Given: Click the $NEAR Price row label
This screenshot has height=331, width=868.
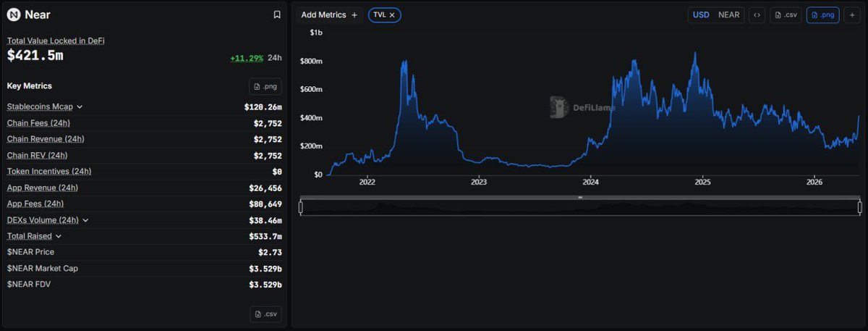Looking at the screenshot, I should point(30,252).
